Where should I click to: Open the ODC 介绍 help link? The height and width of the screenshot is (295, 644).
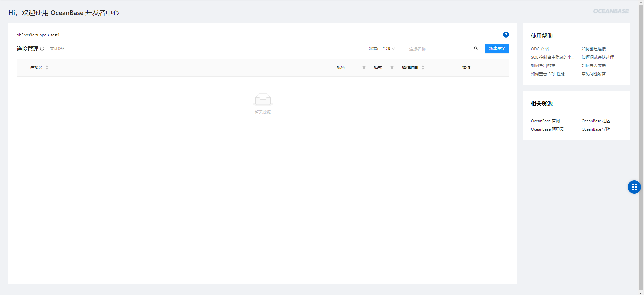click(539, 49)
